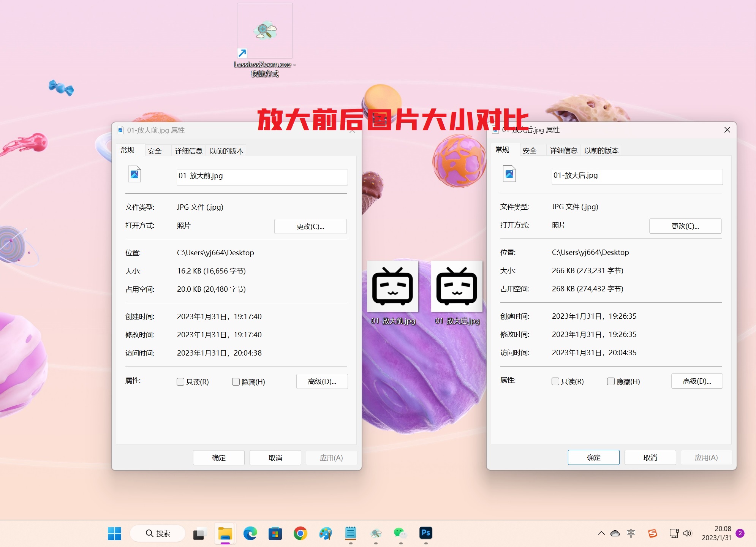Open 以前的版本 tab in 放大后 properties
Image resolution: width=756 pixels, height=547 pixels.
click(601, 150)
